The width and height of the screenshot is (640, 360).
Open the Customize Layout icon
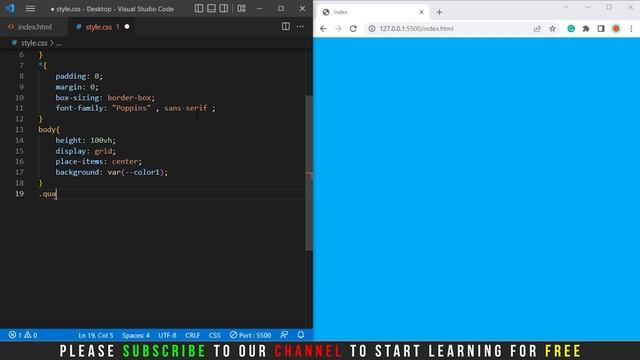pyautogui.click(x=241, y=9)
